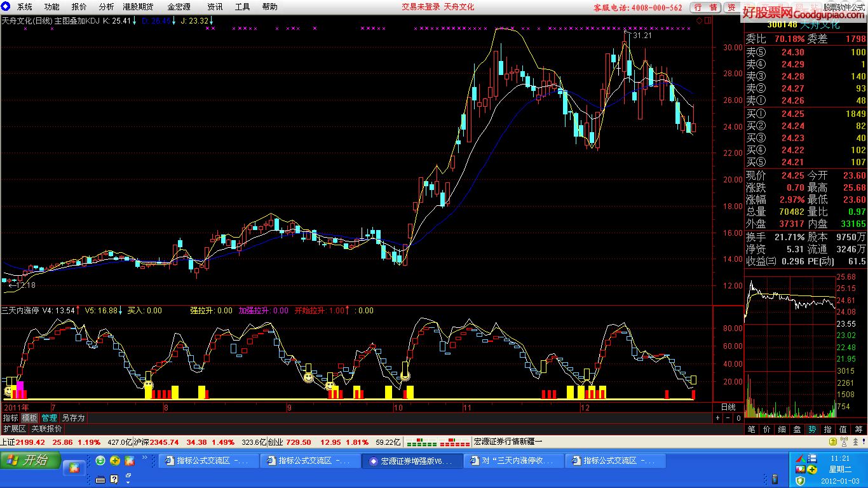Click the help question-mark toolbar icon
Screen dimensions: 868x488
[114, 479]
